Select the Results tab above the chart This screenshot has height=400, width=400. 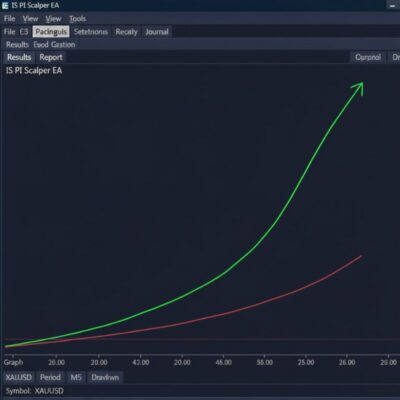(19, 57)
